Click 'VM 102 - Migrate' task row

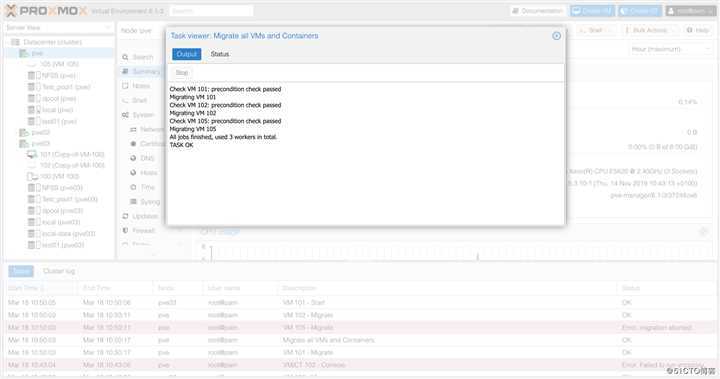(360, 315)
